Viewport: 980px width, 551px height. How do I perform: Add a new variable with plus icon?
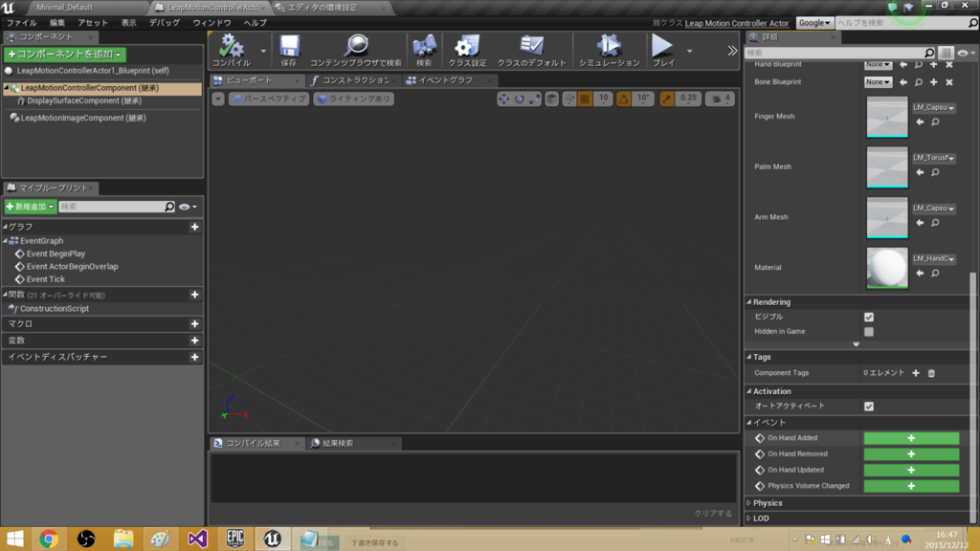[195, 341]
